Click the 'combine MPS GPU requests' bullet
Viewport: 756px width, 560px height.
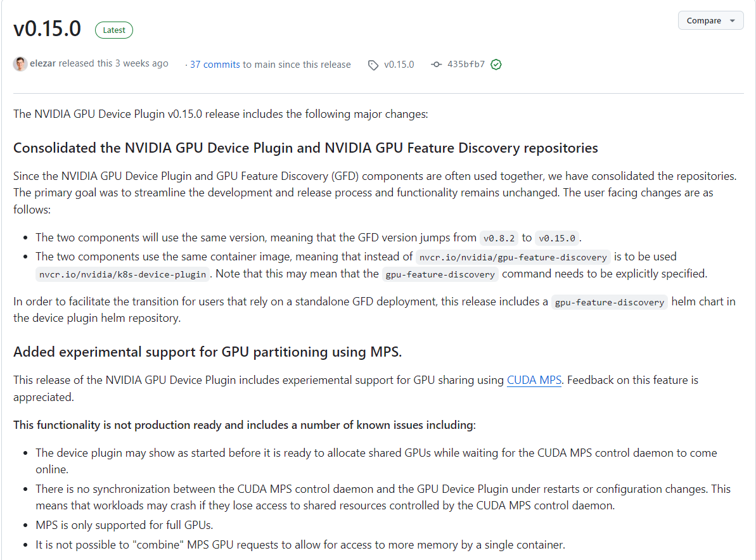300,545
